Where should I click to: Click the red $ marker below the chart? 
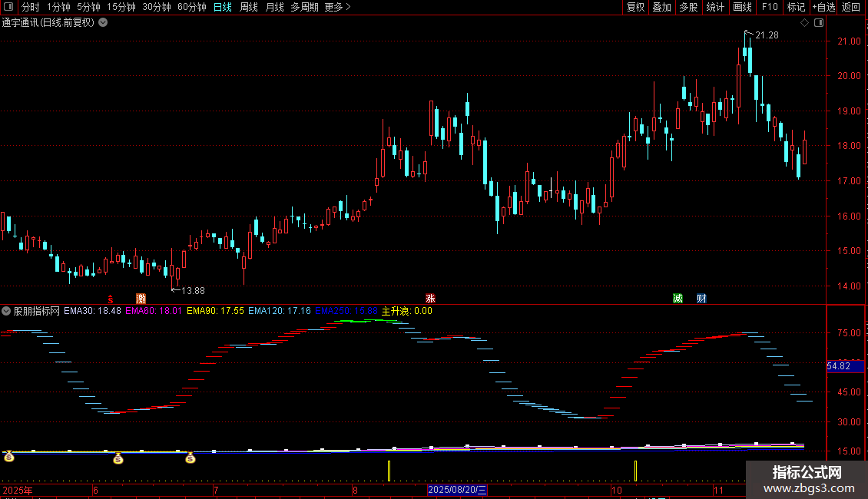point(111,299)
